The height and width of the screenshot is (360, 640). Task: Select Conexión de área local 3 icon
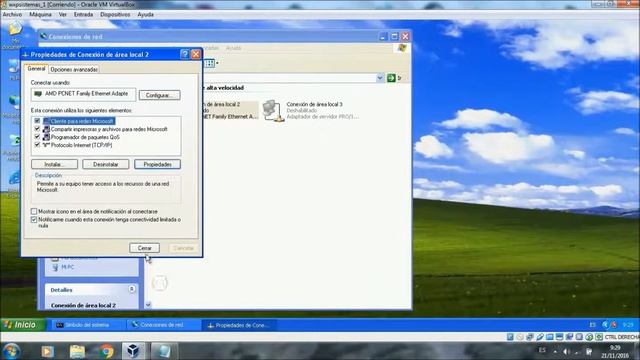pyautogui.click(x=273, y=111)
